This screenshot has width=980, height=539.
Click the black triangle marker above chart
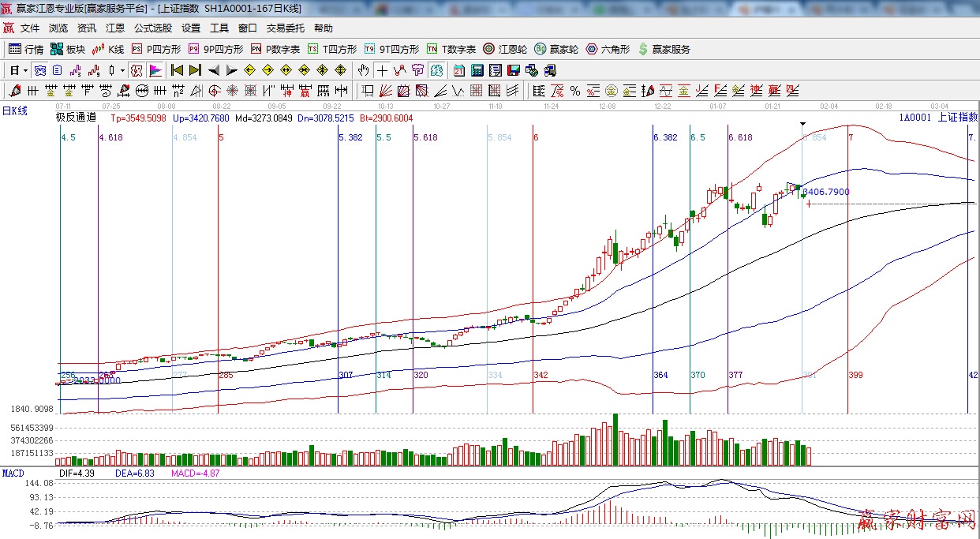[802, 124]
